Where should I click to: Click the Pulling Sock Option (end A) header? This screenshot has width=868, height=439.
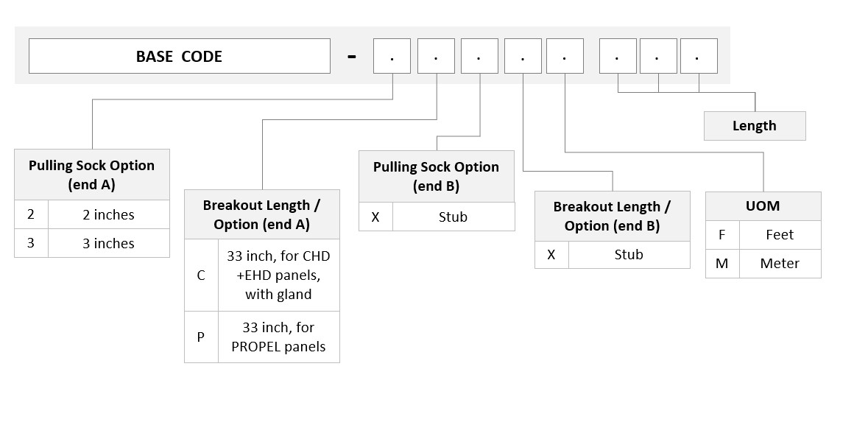[x=92, y=175]
